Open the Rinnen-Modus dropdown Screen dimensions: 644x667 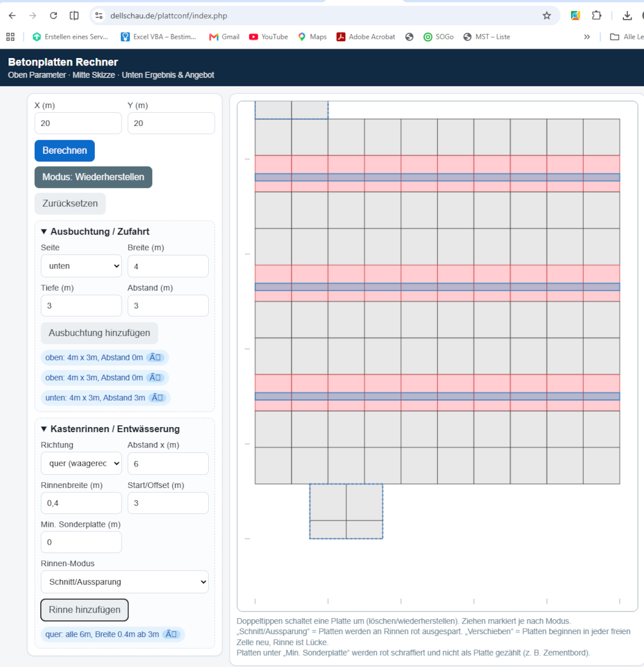(x=125, y=582)
